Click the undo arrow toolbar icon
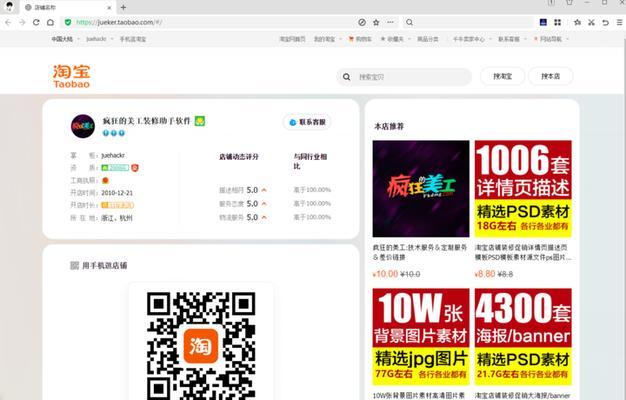The image size is (626, 400). point(605,22)
